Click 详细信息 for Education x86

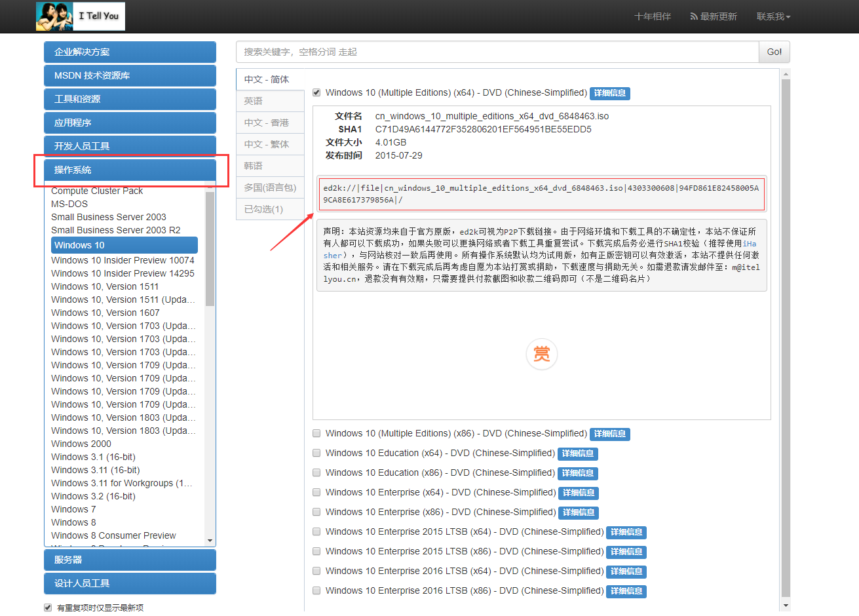tap(578, 473)
